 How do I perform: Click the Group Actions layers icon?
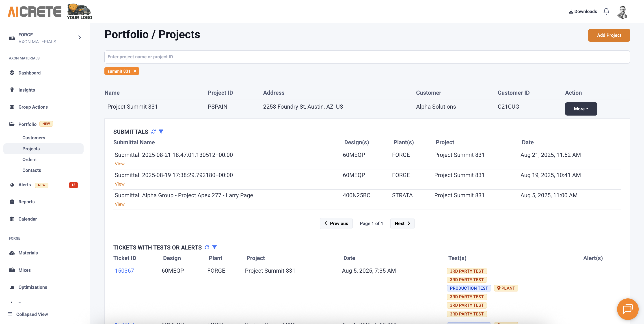click(x=12, y=107)
